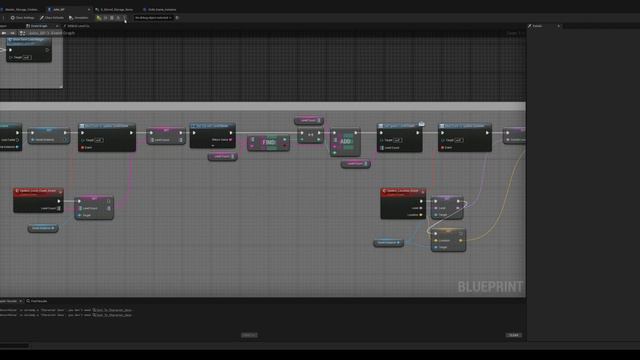Click the button at bottom center of the log

pos(249,335)
